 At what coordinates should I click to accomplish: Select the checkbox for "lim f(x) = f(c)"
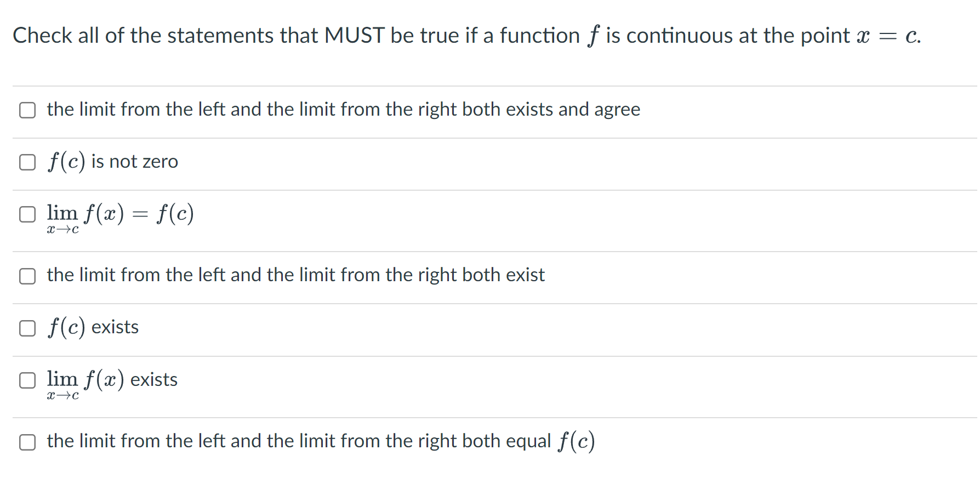[x=27, y=214]
